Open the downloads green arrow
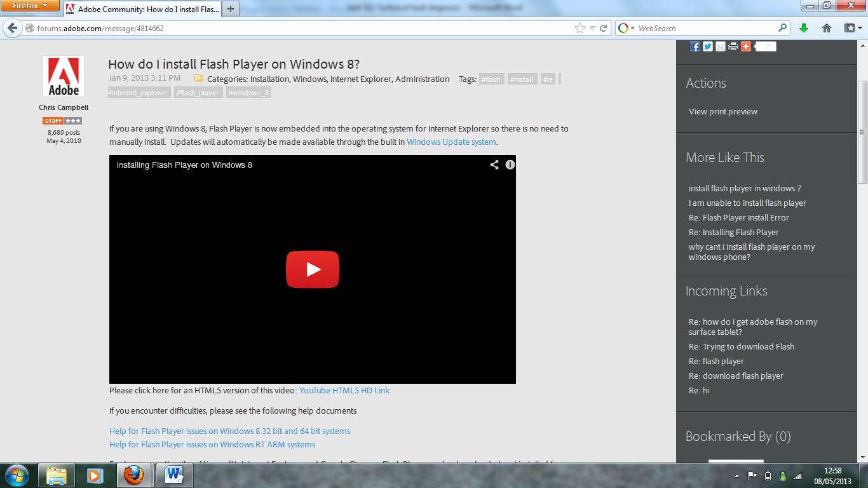The image size is (868, 488). coord(804,28)
